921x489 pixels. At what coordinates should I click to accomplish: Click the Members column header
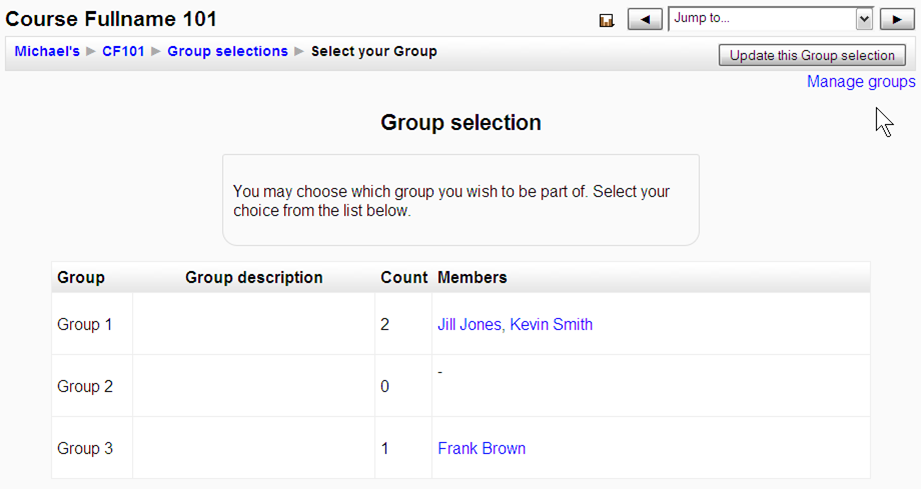pos(472,277)
